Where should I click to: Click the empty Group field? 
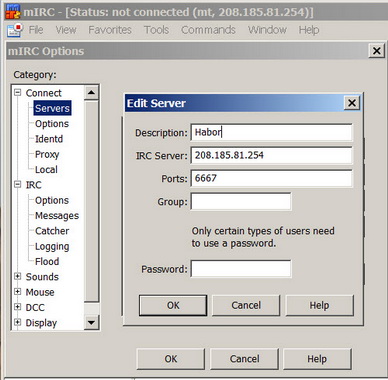click(x=241, y=201)
